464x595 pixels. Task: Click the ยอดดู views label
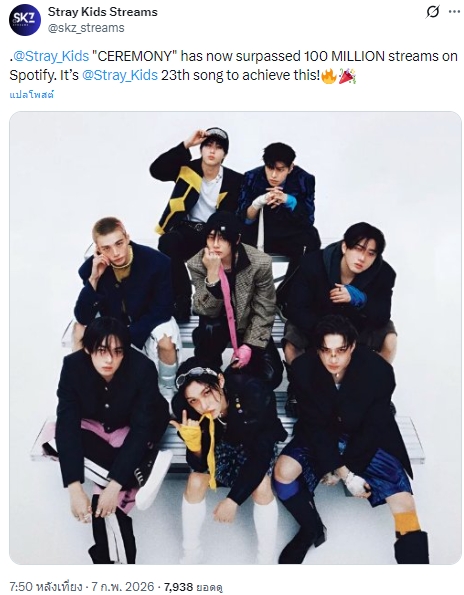[x=209, y=587]
